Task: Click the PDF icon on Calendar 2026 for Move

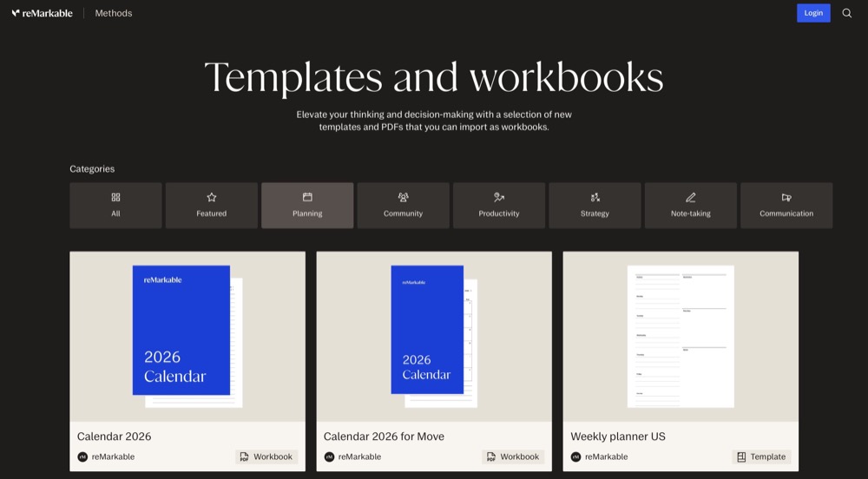Action: (491, 457)
